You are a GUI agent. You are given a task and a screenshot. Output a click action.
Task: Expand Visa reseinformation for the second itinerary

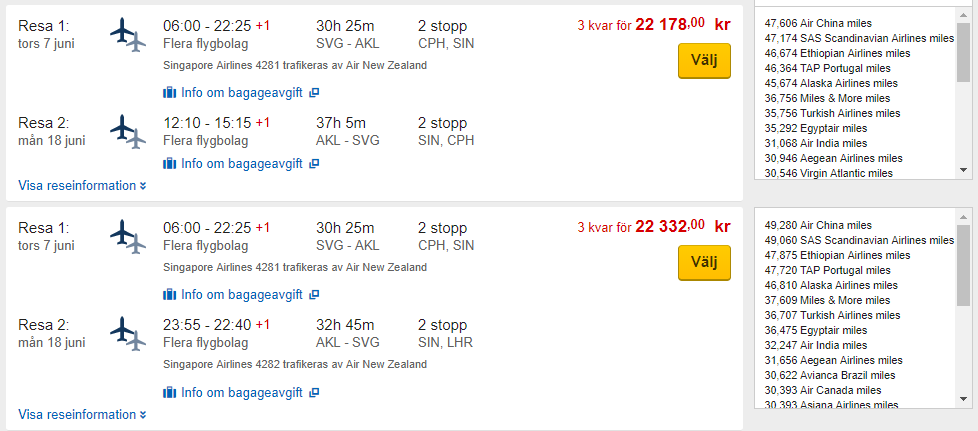click(82, 415)
